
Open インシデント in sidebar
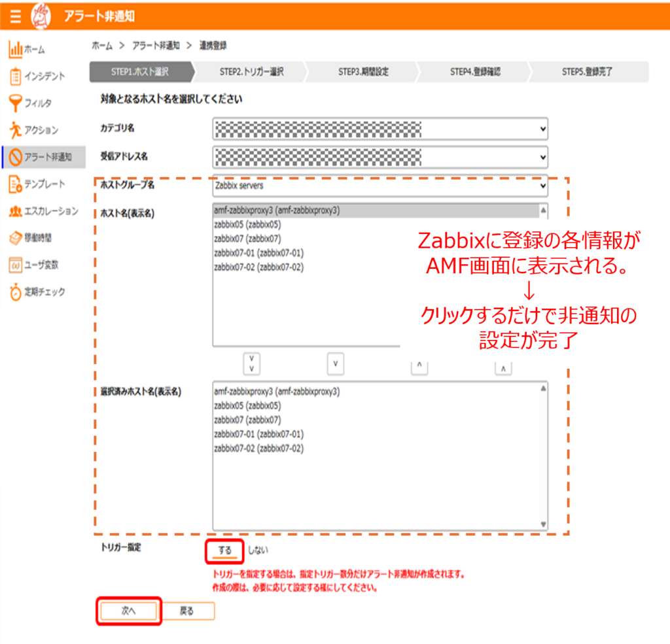click(x=44, y=76)
